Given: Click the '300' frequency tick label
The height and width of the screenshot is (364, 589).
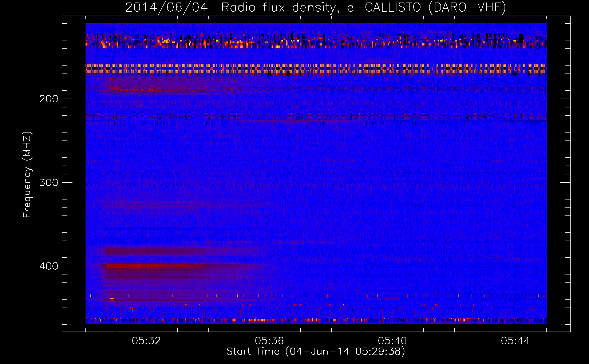Looking at the screenshot, I should tap(49, 182).
